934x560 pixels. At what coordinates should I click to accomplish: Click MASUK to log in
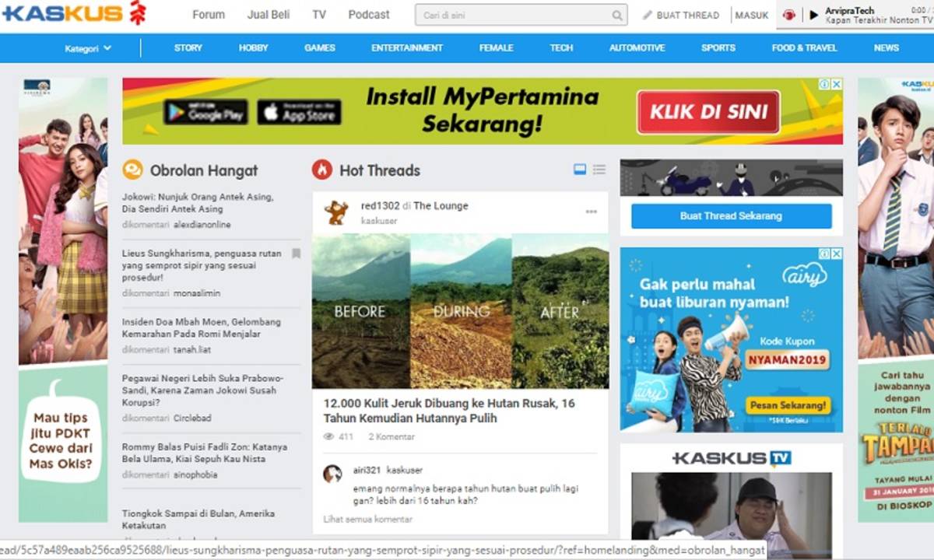752,15
